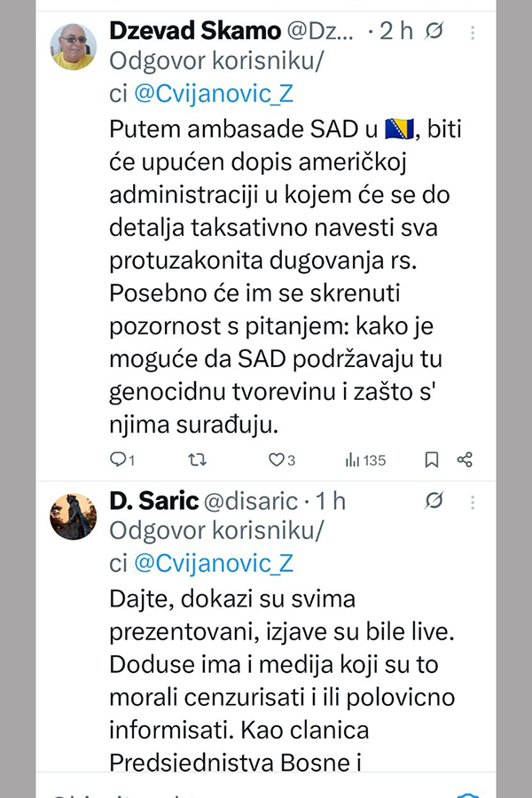Open the 2 h timestamp of the first tweet

[x=397, y=31]
